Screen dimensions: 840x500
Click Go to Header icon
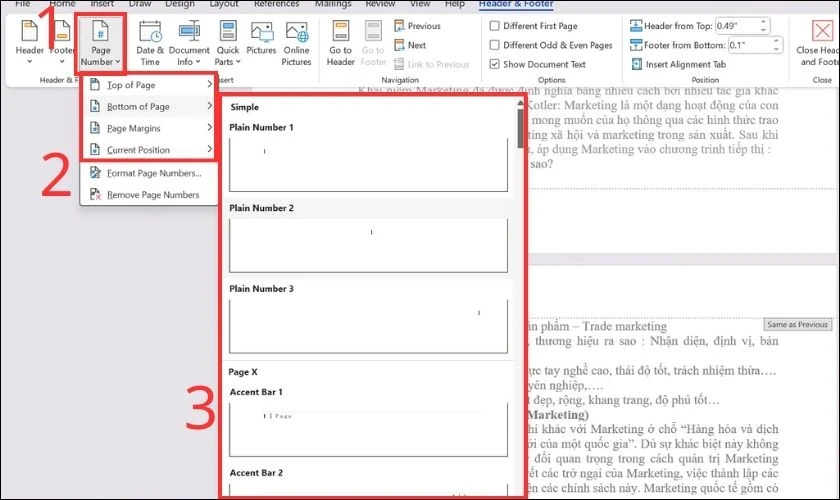[340, 44]
